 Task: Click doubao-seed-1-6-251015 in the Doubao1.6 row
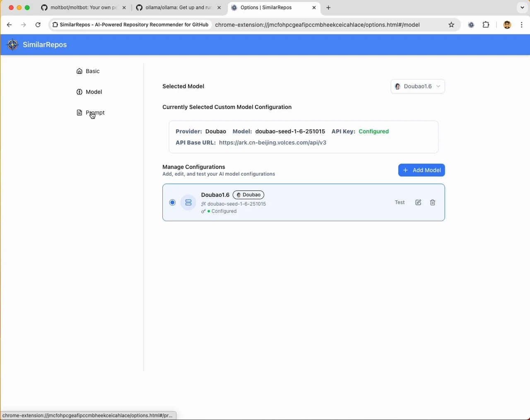point(236,204)
